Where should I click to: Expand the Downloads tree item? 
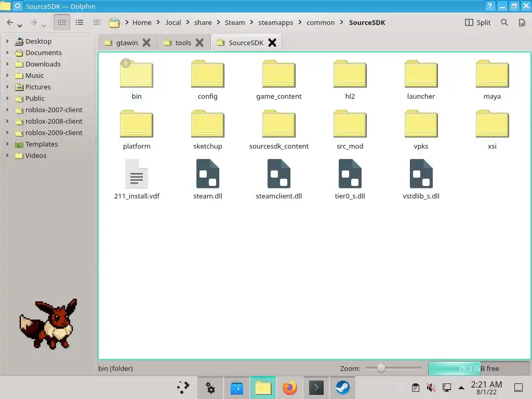(7, 64)
